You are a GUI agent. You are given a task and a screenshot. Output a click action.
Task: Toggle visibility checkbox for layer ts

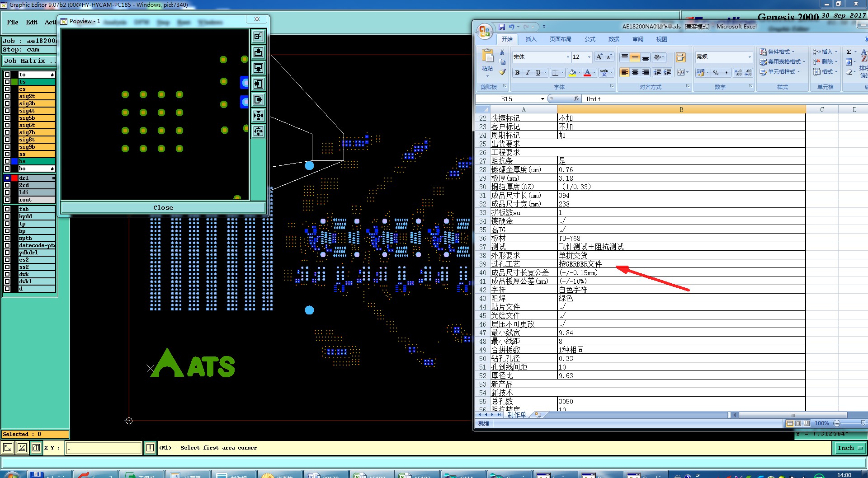click(x=7, y=82)
